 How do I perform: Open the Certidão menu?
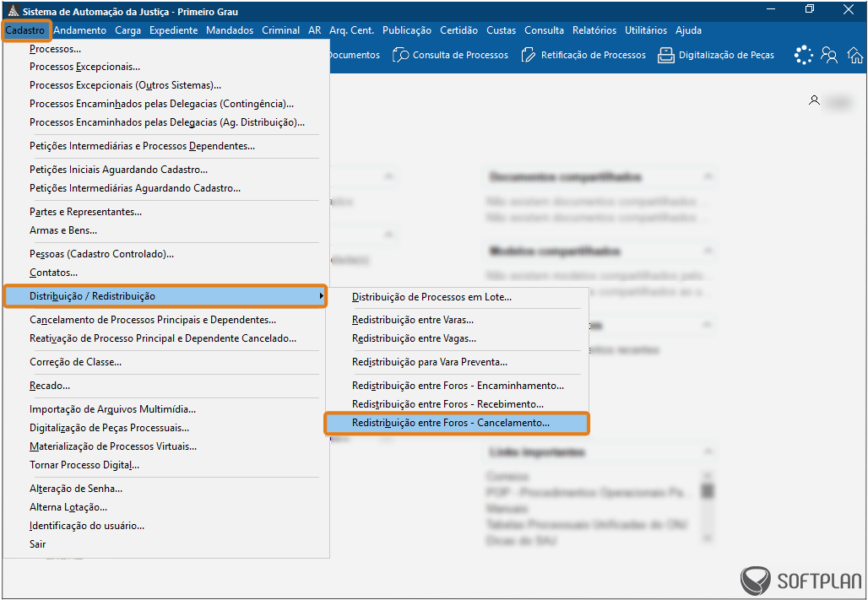click(459, 30)
